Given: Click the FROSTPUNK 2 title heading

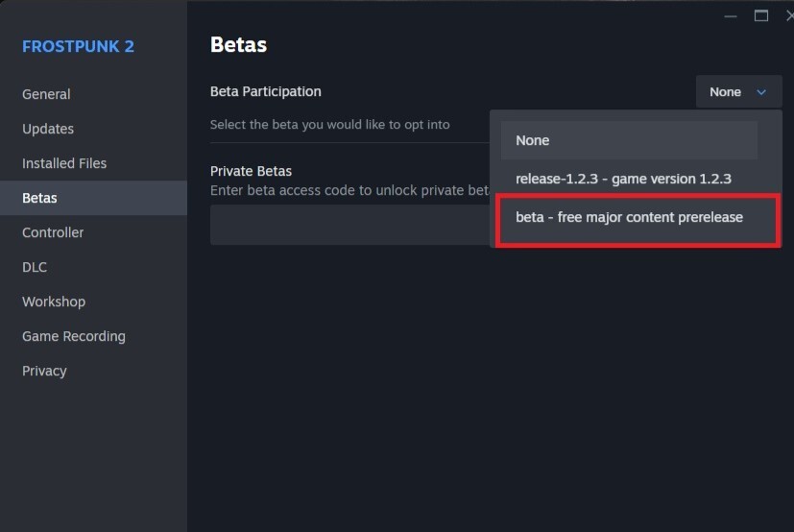Looking at the screenshot, I should click(x=78, y=47).
